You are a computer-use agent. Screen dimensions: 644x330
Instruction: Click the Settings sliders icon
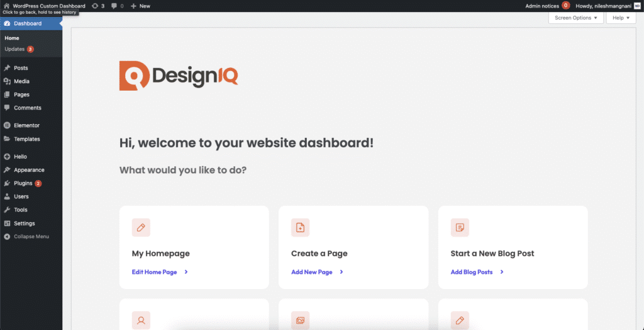pos(7,224)
